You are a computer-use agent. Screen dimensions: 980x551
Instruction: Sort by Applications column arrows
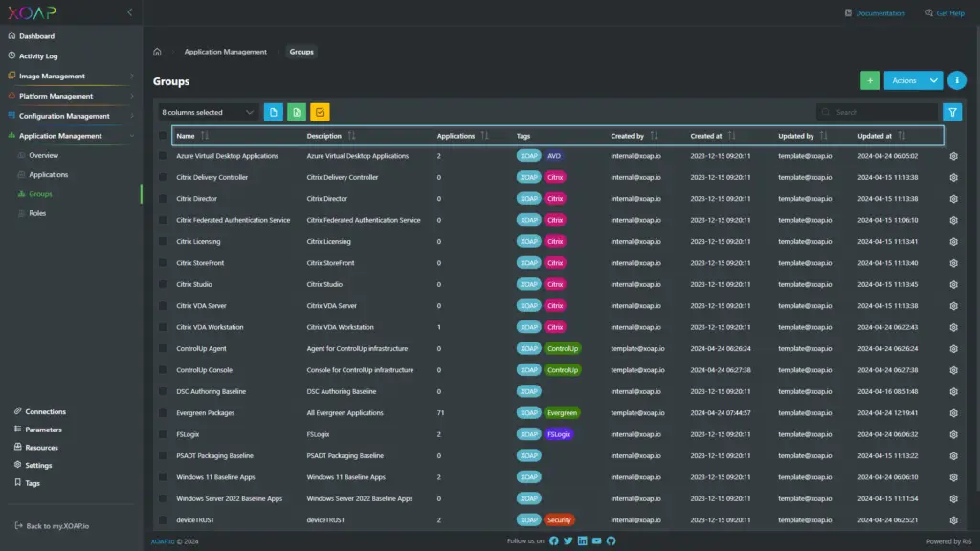[x=485, y=136]
